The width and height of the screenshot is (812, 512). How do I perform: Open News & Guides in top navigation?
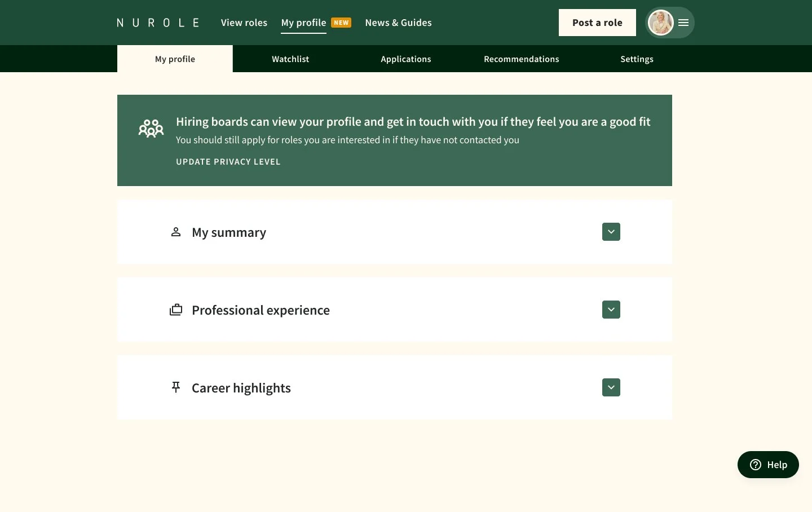(x=398, y=23)
